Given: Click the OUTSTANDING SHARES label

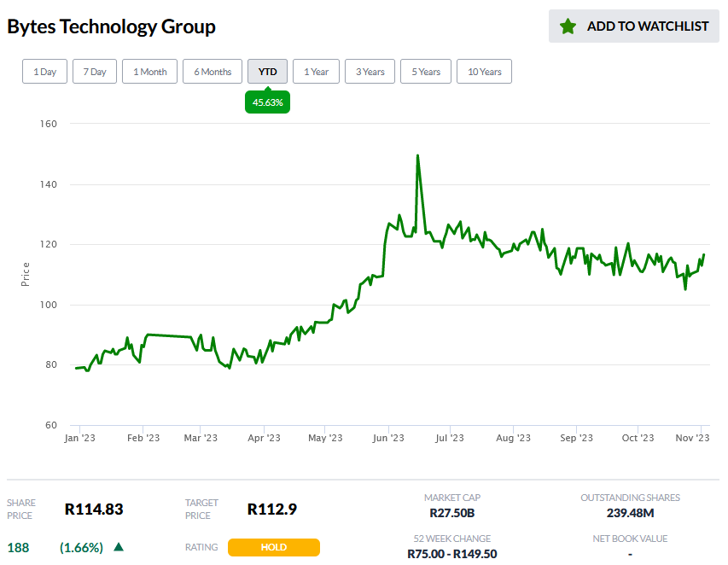Looking at the screenshot, I should coord(630,498).
